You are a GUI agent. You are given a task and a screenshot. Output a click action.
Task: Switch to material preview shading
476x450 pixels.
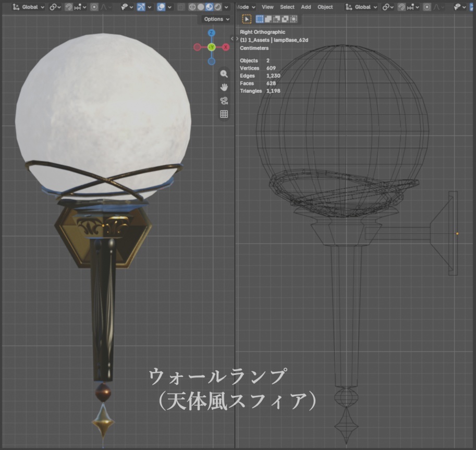point(209,7)
